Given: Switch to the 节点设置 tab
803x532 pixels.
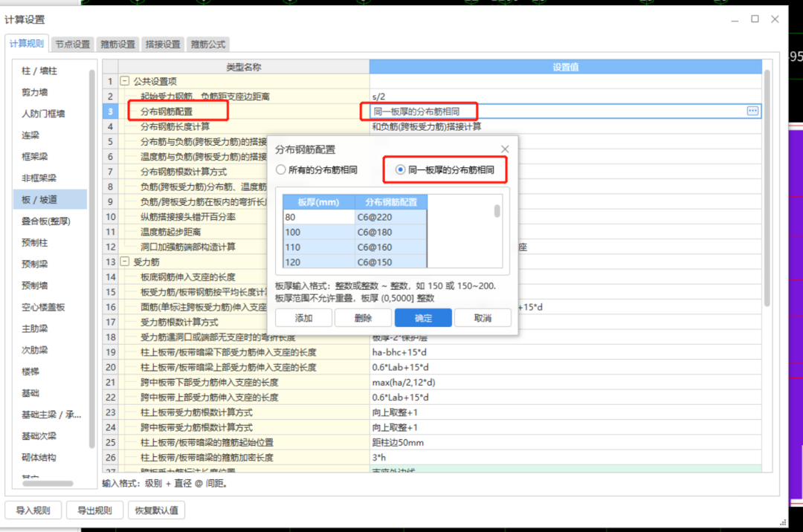Looking at the screenshot, I should click(x=72, y=44).
